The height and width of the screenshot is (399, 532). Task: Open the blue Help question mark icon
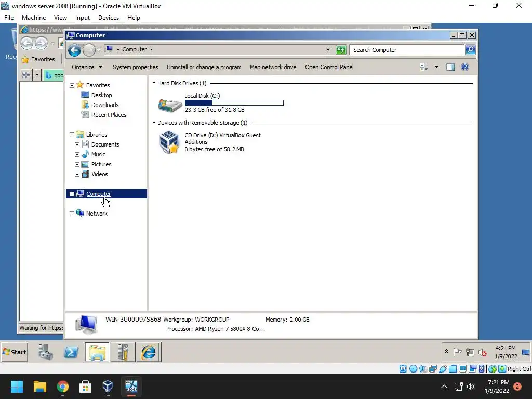(465, 67)
